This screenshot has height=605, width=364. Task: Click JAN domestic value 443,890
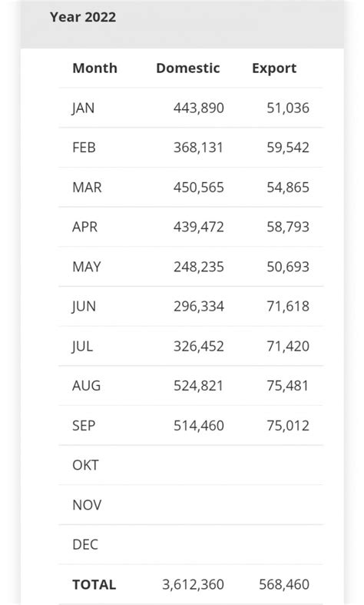click(199, 108)
